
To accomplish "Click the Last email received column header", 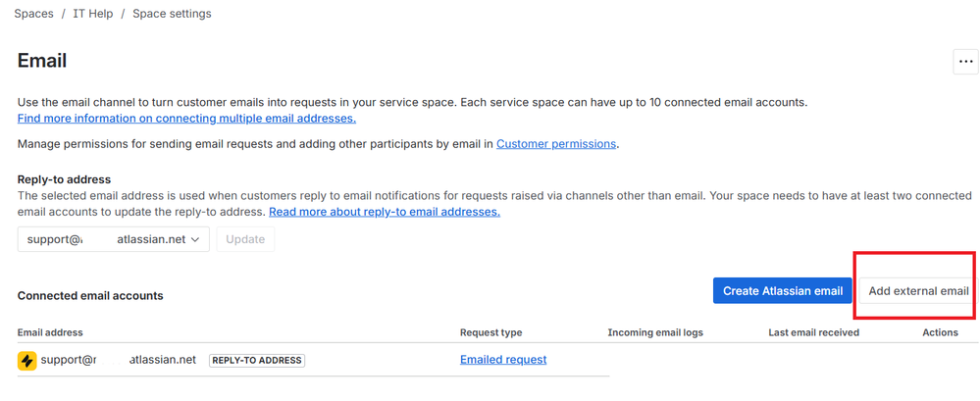I will (x=814, y=332).
